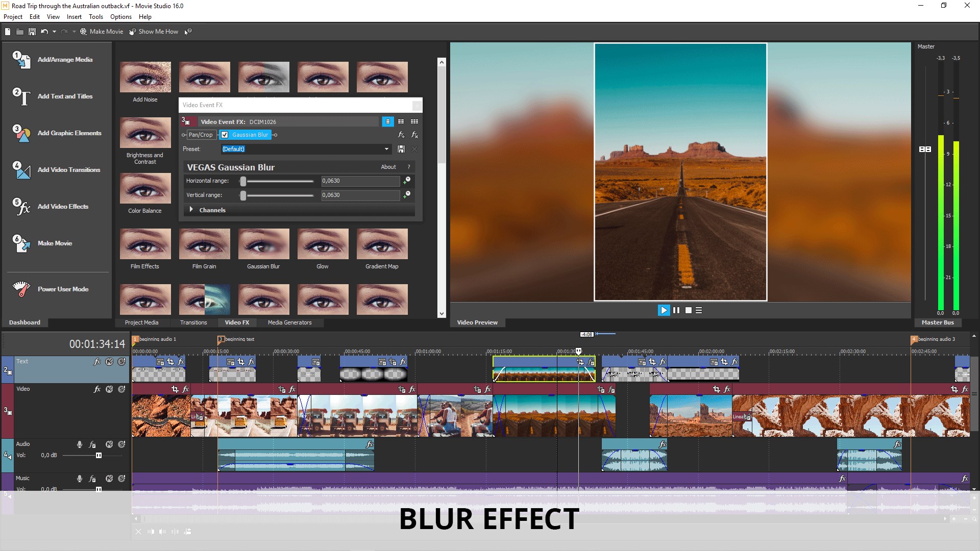Click Animate icon beside Horizontal range
The height and width of the screenshot is (551, 980).
[x=407, y=181]
